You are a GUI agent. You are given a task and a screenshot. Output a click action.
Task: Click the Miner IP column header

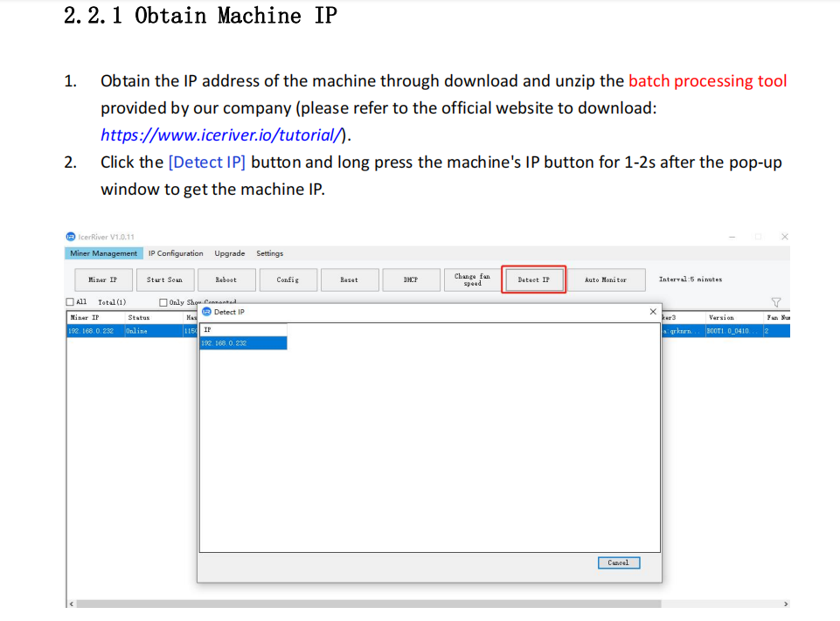[85, 318]
